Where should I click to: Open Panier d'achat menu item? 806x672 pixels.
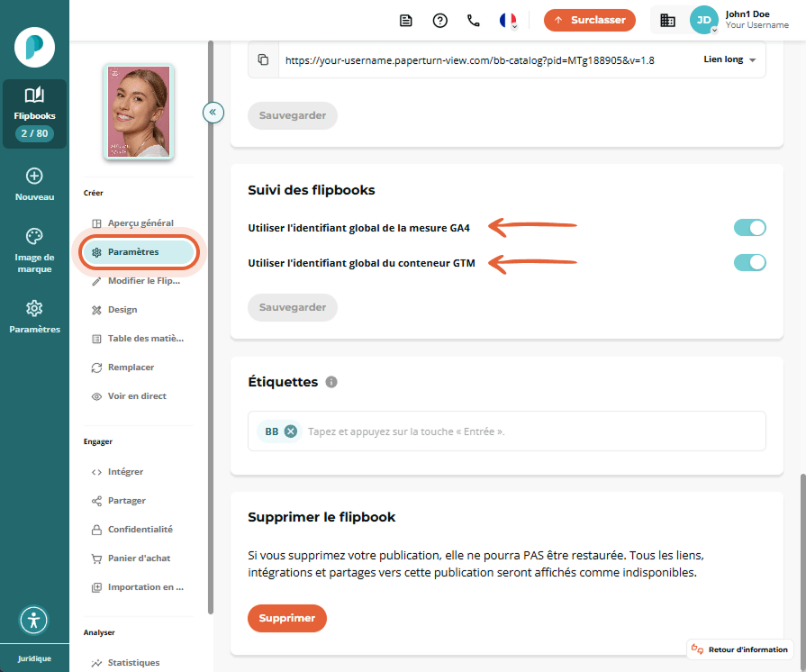[x=139, y=558]
